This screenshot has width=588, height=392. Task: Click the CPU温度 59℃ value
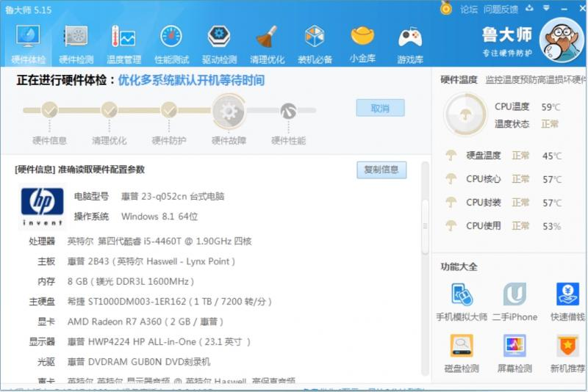click(x=551, y=107)
